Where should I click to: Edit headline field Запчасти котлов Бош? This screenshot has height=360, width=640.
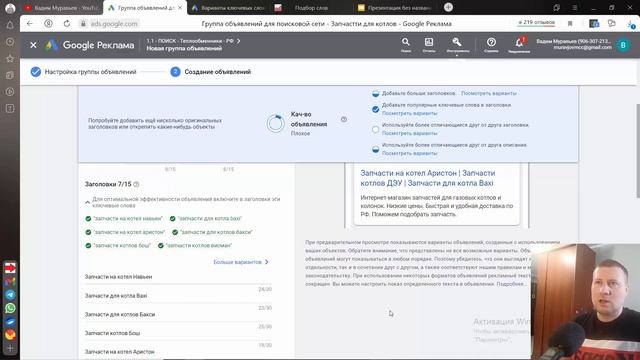[x=178, y=333]
